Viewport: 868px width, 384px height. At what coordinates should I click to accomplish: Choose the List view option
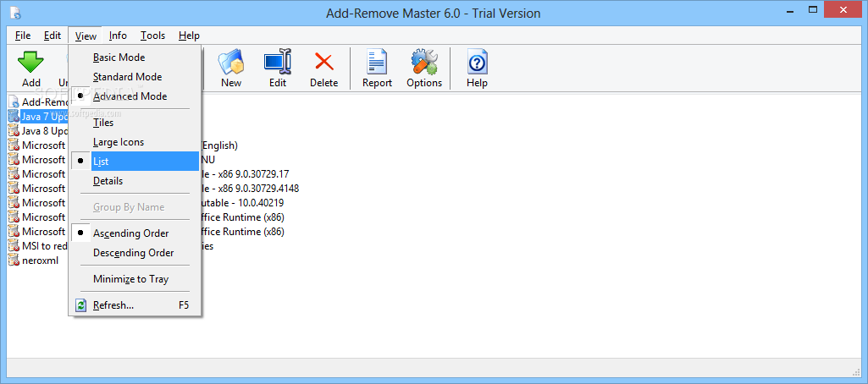coord(135,162)
